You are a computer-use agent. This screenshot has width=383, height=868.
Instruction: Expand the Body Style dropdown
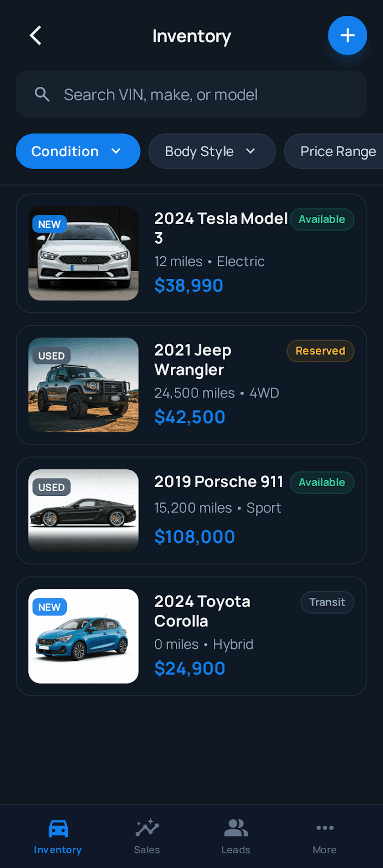point(212,151)
